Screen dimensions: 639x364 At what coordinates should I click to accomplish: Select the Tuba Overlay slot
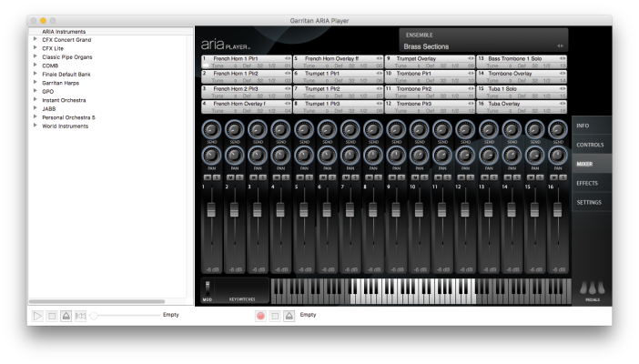[x=522, y=107]
